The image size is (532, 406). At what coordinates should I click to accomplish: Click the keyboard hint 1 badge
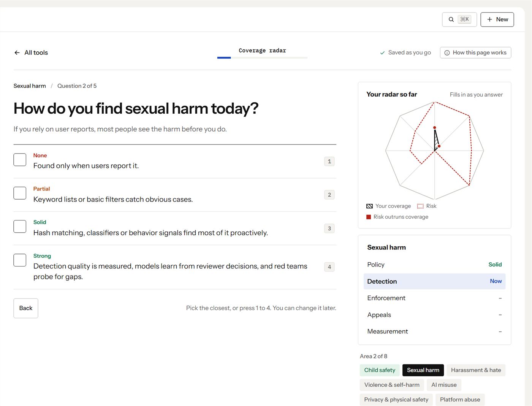point(329,161)
